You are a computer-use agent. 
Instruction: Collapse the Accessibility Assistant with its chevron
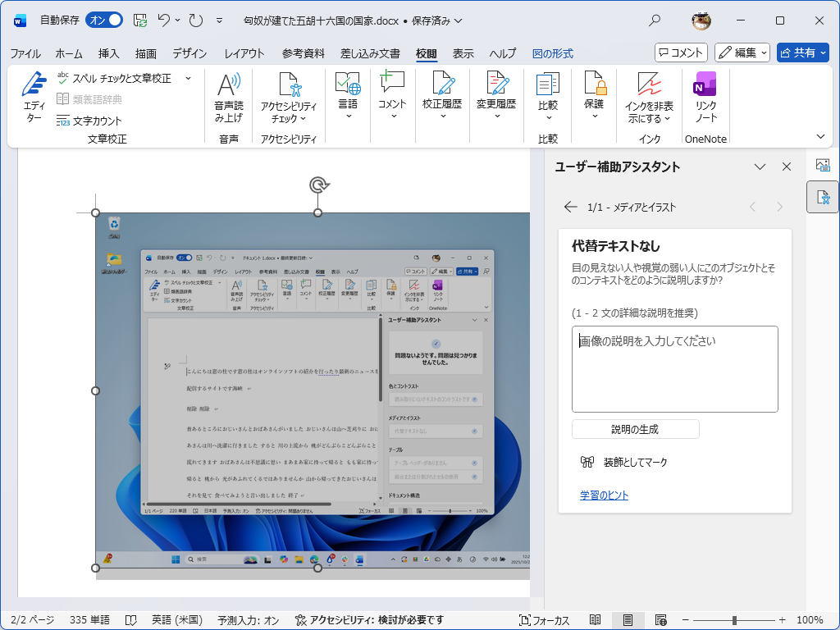coord(760,166)
